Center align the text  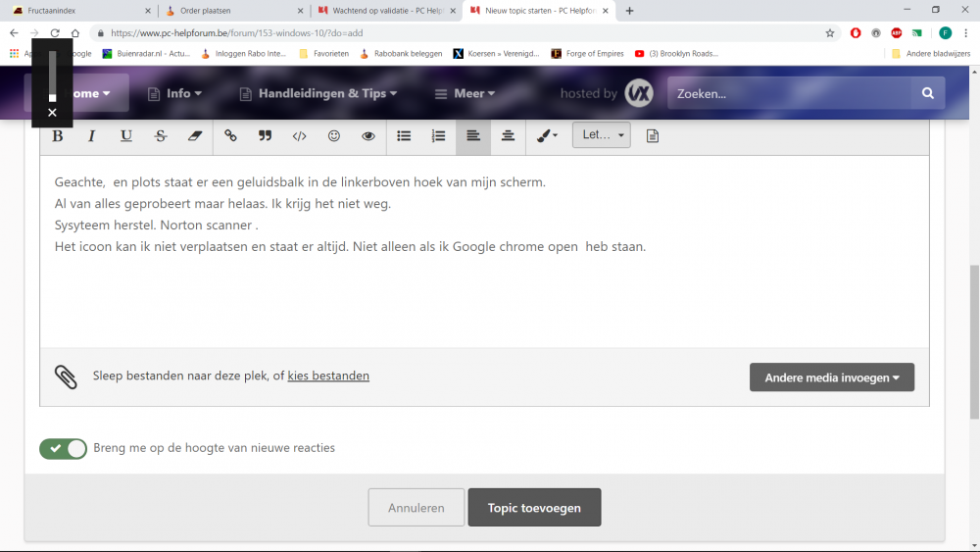(508, 135)
